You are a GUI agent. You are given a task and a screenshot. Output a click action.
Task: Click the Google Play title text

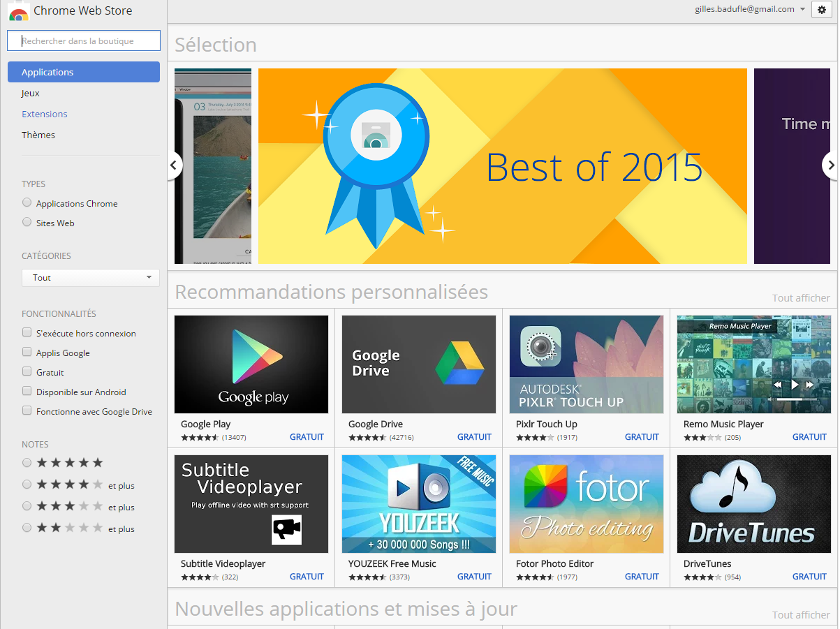click(205, 424)
